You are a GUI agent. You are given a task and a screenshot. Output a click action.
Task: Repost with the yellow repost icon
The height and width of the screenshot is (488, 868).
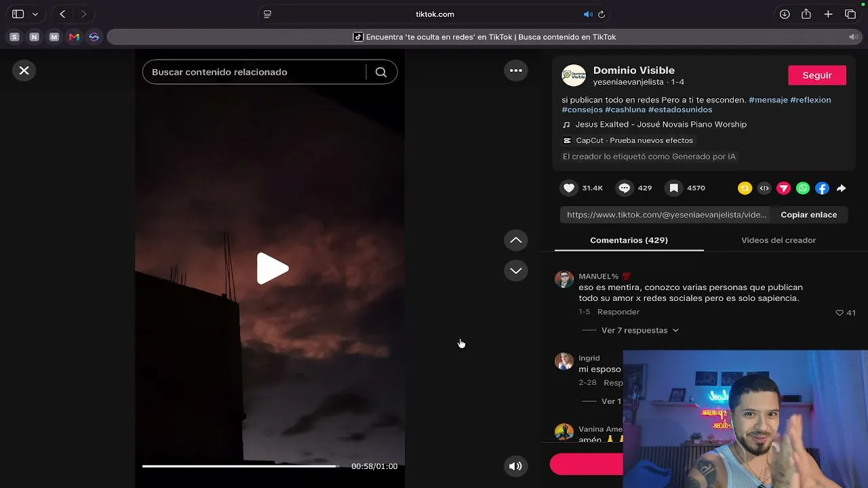point(745,188)
